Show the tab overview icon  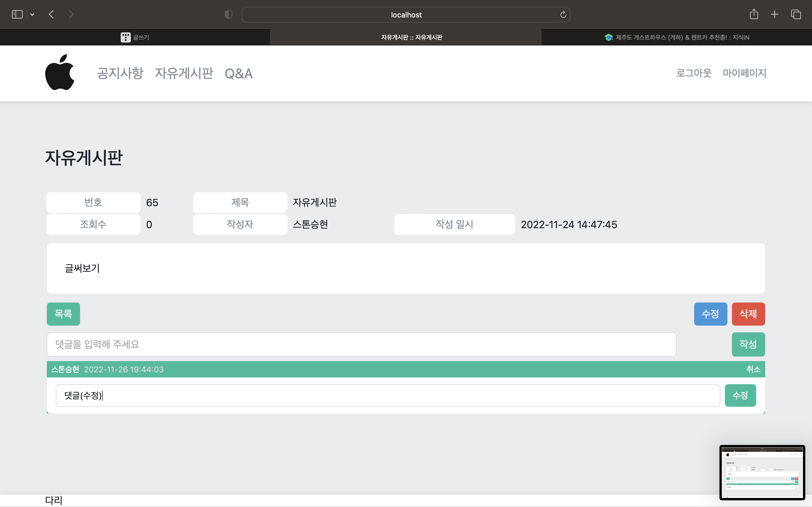click(x=796, y=14)
